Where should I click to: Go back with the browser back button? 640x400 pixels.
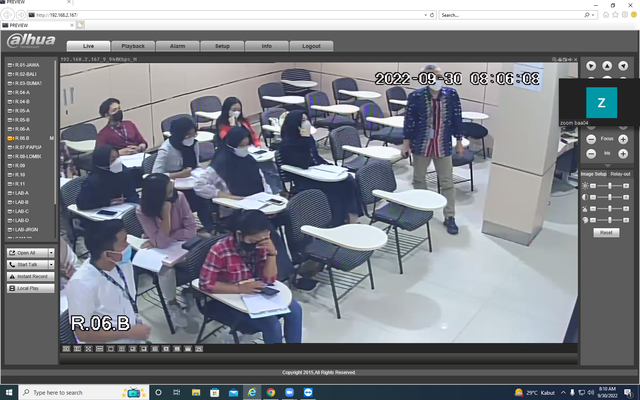pyautogui.click(x=7, y=15)
